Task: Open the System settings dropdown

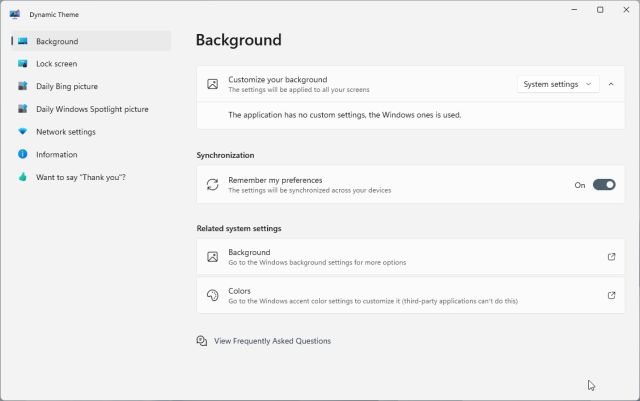Action: [x=558, y=84]
